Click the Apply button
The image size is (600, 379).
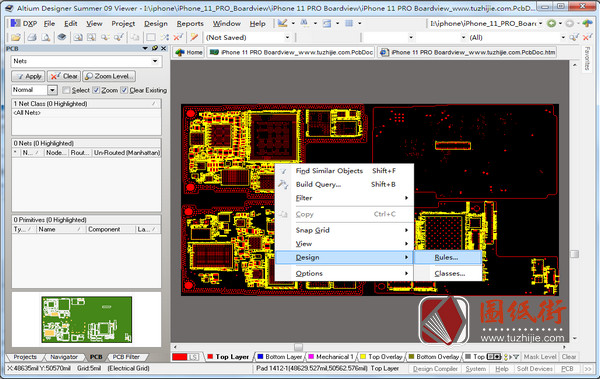click(x=29, y=76)
